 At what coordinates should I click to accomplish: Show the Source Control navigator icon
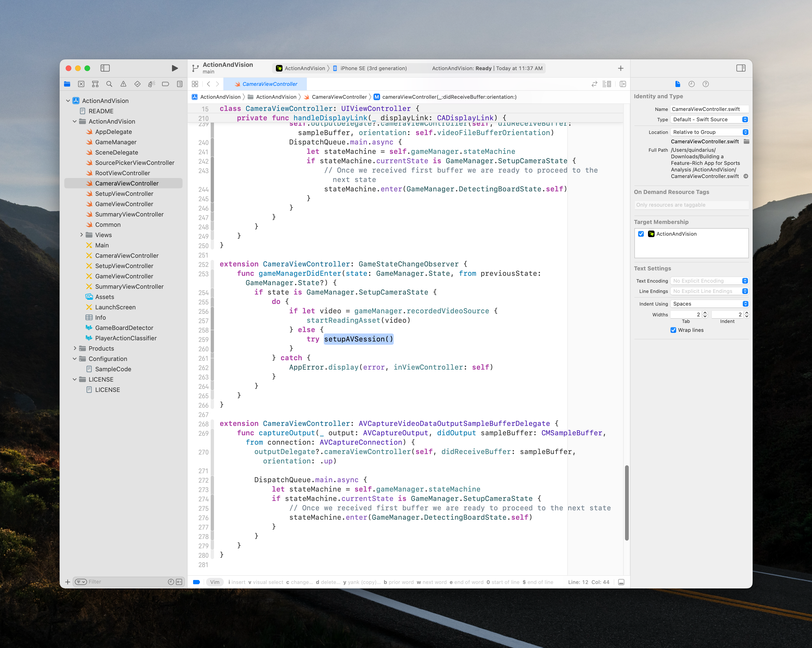click(81, 84)
